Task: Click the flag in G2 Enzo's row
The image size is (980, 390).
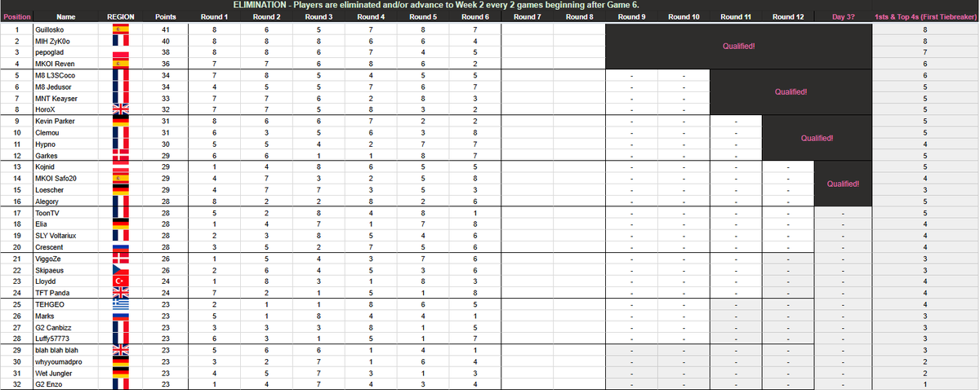Action: (x=121, y=384)
